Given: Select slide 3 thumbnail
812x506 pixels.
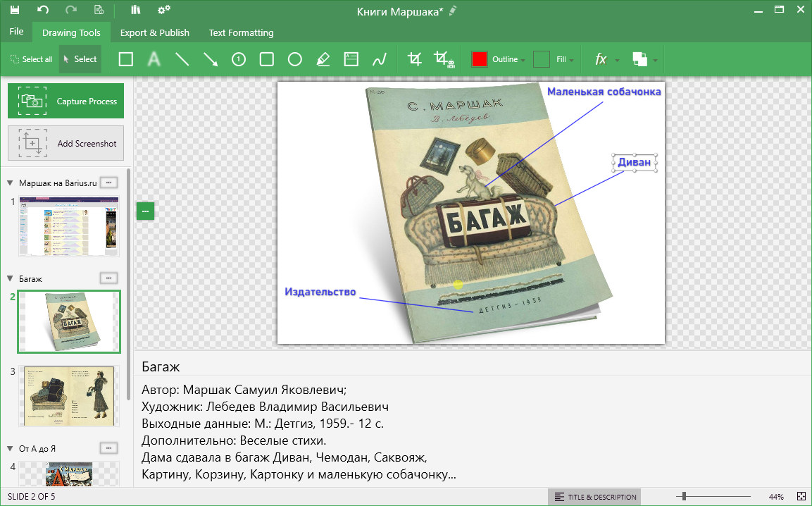Looking at the screenshot, I should pos(69,396).
